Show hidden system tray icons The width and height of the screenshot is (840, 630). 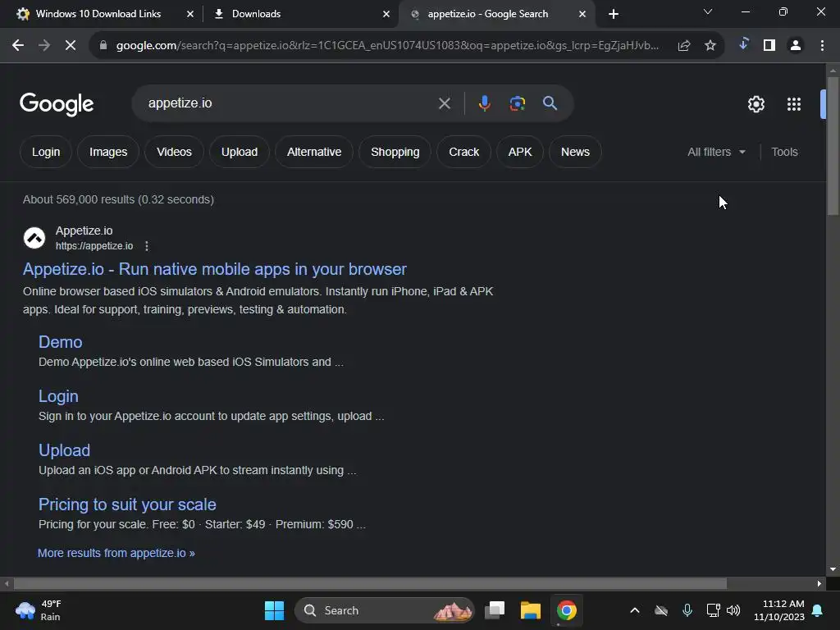point(635,610)
